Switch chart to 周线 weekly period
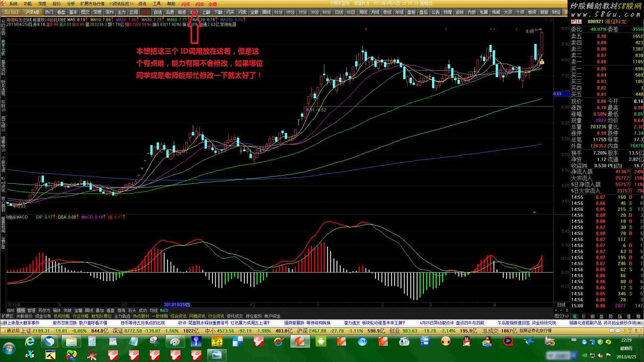This screenshot has height=362, width=644. [x=363, y=12]
